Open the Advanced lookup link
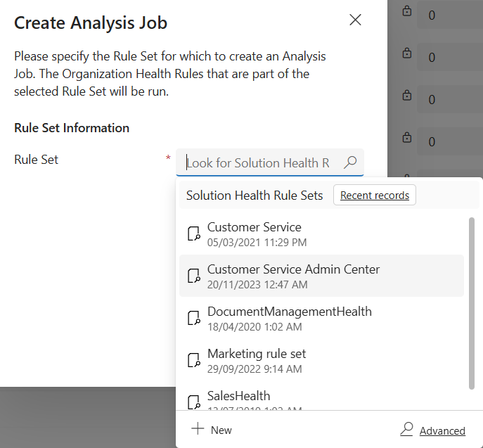This screenshot has width=483, height=448. (x=442, y=431)
